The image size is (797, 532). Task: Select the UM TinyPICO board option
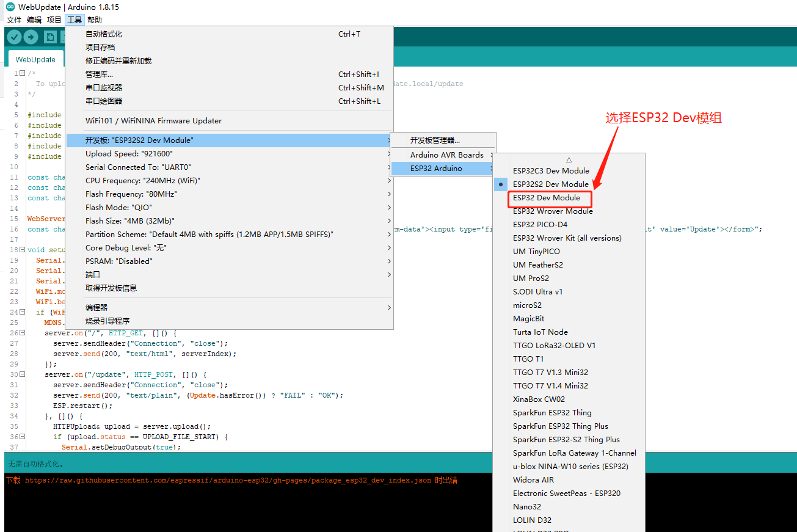(537, 251)
